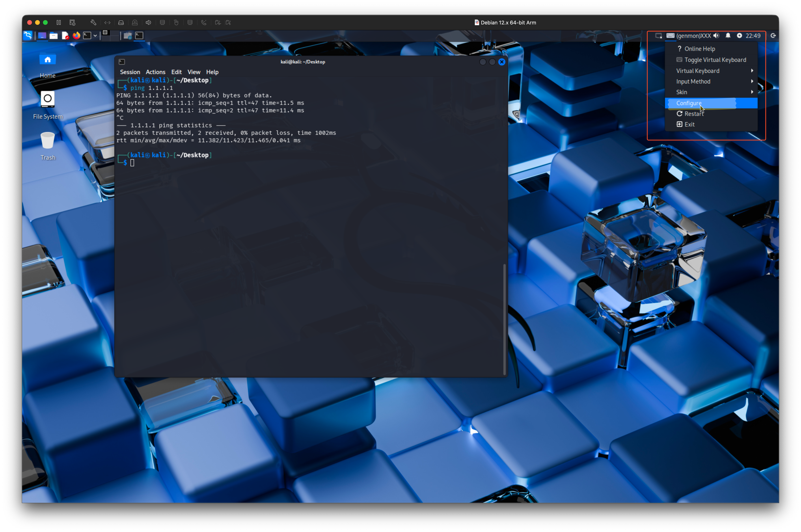Open the terminal View menu
Image resolution: width=801 pixels, height=532 pixels.
tap(194, 72)
